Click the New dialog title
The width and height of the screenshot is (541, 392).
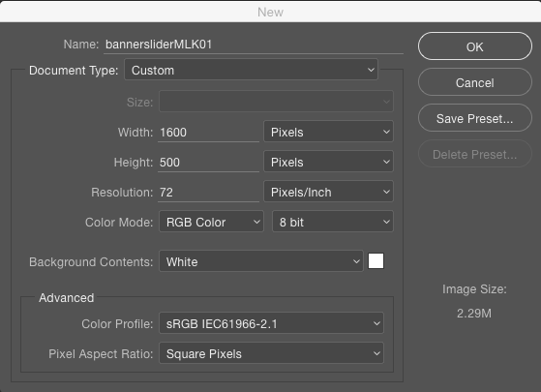271,12
